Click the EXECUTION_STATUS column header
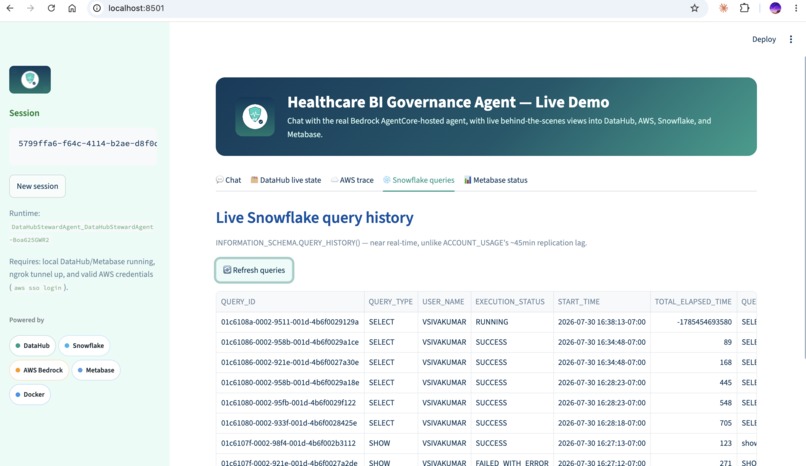 click(x=512, y=302)
